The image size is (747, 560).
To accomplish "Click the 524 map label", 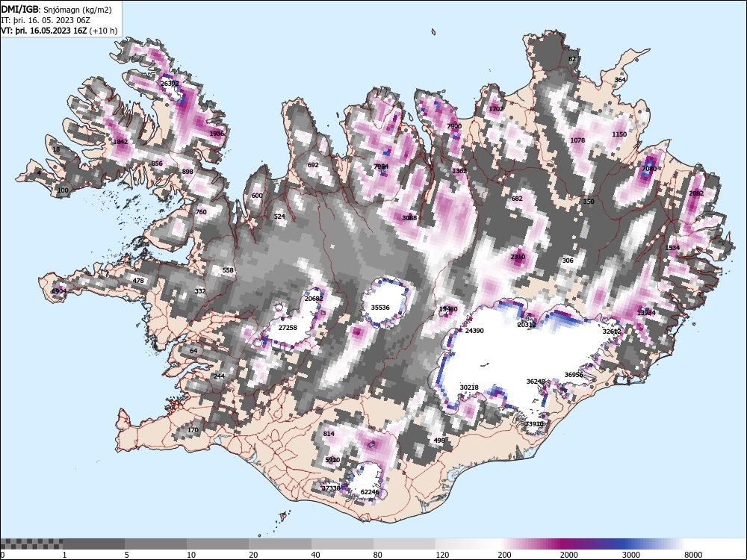I will [x=279, y=217].
